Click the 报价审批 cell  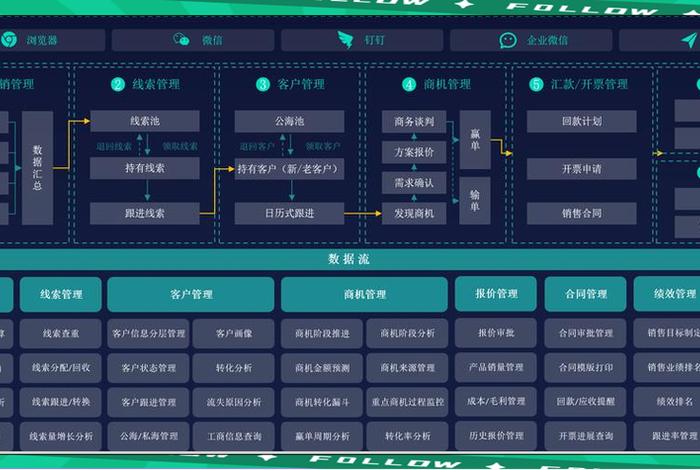tap(496, 333)
